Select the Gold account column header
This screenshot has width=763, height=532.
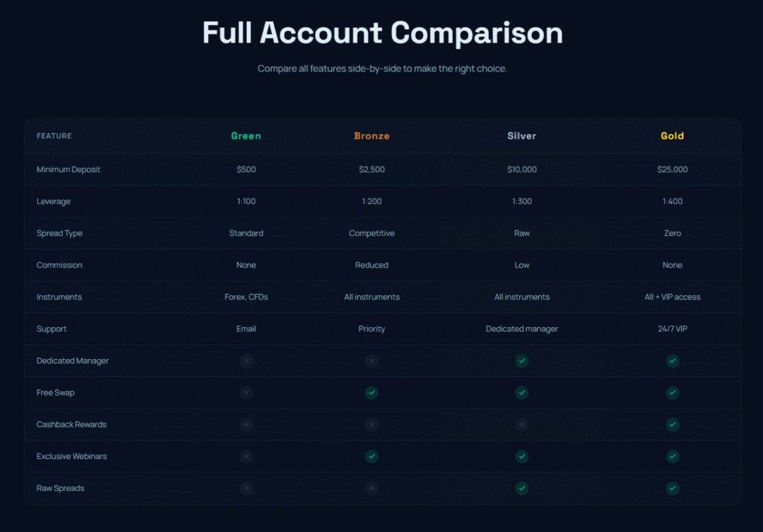[x=673, y=136]
